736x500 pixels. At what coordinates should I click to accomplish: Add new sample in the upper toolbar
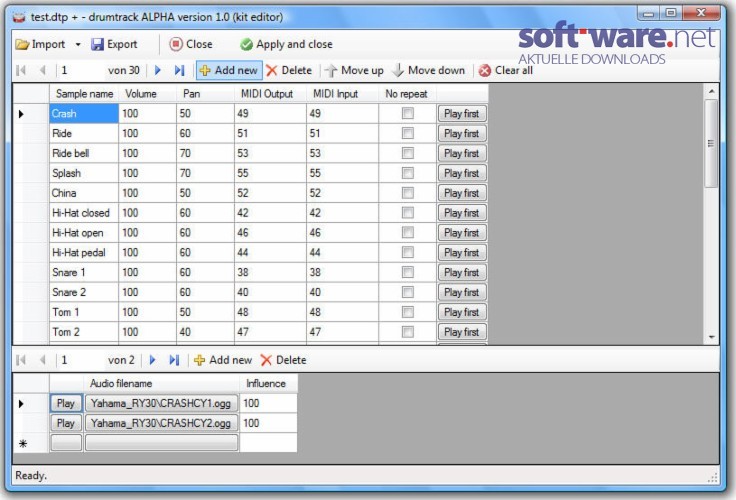(229, 70)
